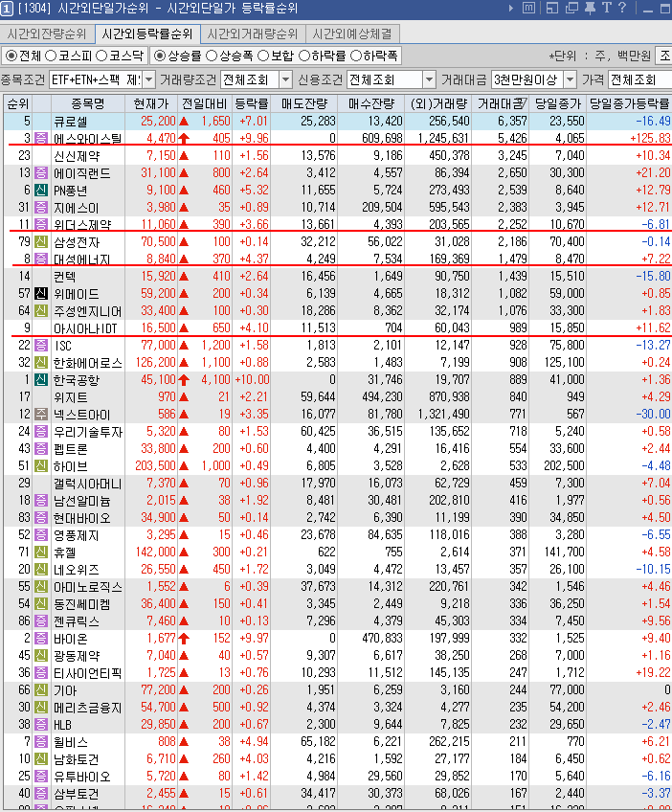The width and height of the screenshot is (672, 812).
Task: Open help with the question mark icon
Action: click(x=623, y=8)
